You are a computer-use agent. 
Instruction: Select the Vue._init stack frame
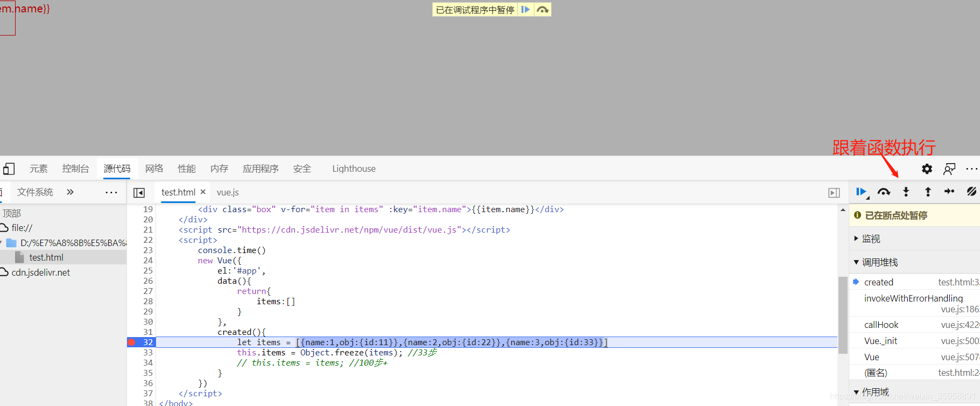point(914,341)
